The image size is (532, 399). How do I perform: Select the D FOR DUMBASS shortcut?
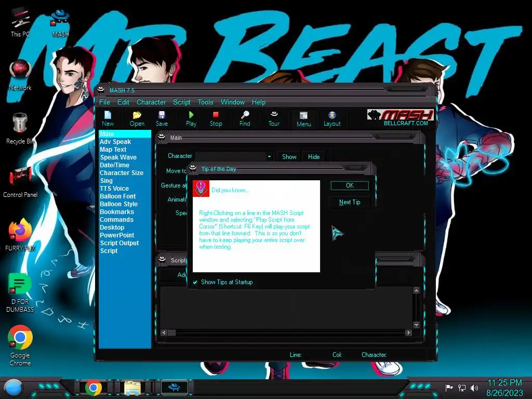(x=20, y=292)
